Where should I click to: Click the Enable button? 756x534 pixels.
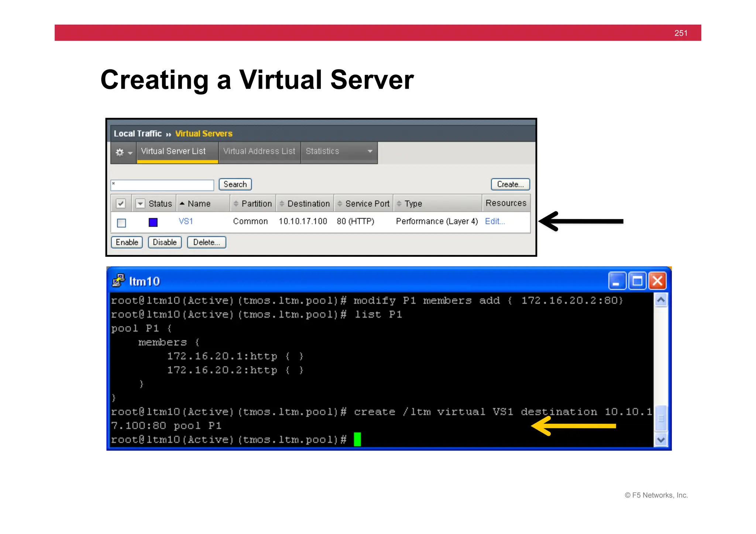127,242
